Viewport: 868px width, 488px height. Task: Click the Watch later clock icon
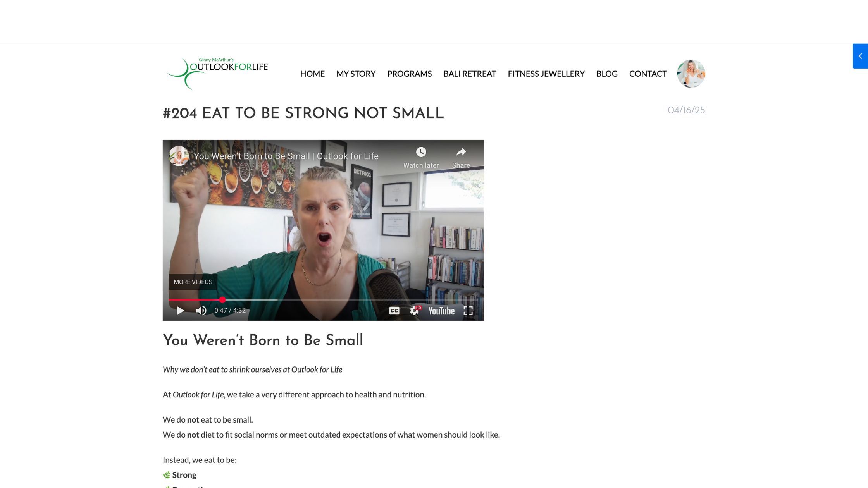[421, 152]
